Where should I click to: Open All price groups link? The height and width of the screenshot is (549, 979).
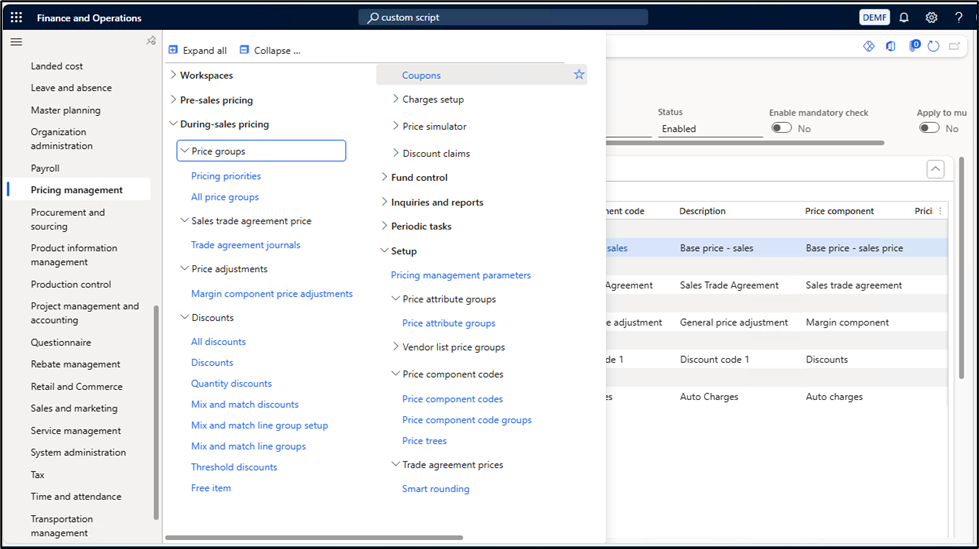(225, 197)
